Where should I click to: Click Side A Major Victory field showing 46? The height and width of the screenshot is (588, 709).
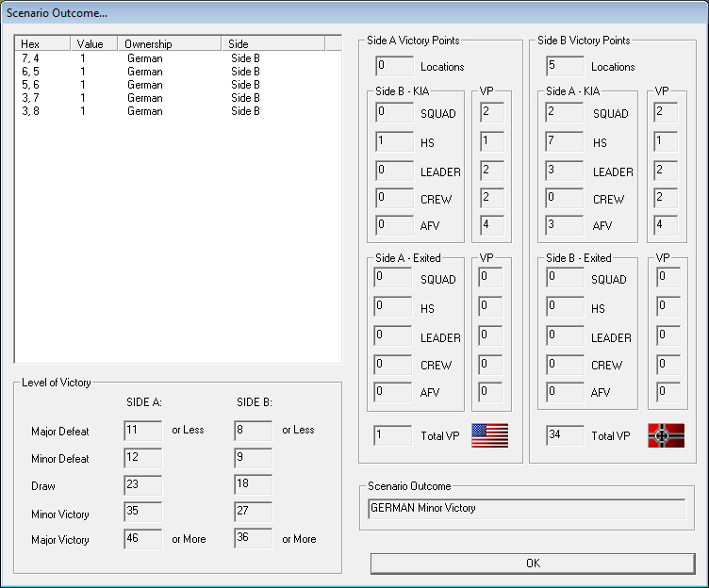pos(143,539)
